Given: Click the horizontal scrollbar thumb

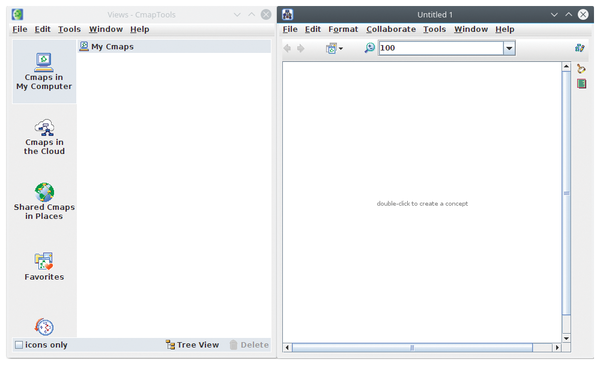Looking at the screenshot, I should (412, 347).
